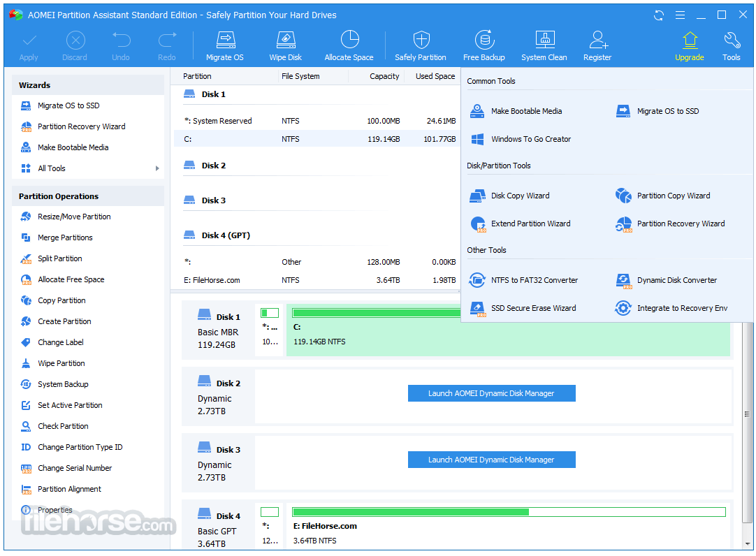The image size is (756, 556).
Task: Click the Apply checkmark button
Action: point(29,46)
